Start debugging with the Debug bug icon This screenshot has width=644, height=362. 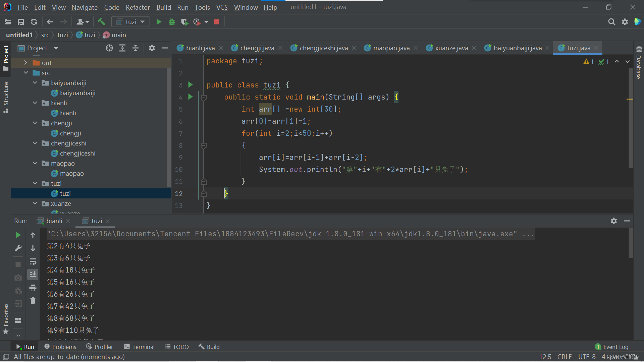(172, 22)
